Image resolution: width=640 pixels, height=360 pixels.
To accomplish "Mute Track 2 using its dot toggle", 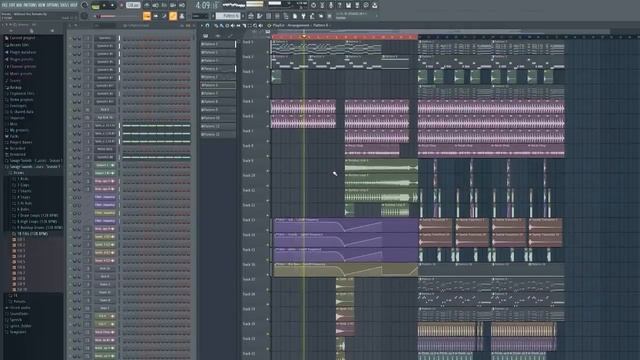I will click(268, 67).
